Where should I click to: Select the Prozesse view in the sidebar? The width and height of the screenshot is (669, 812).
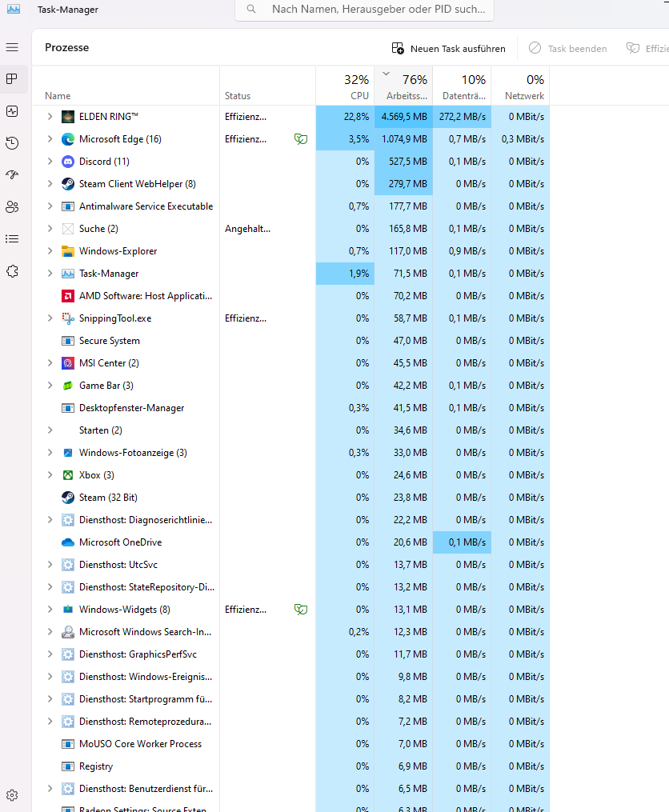[x=12, y=79]
